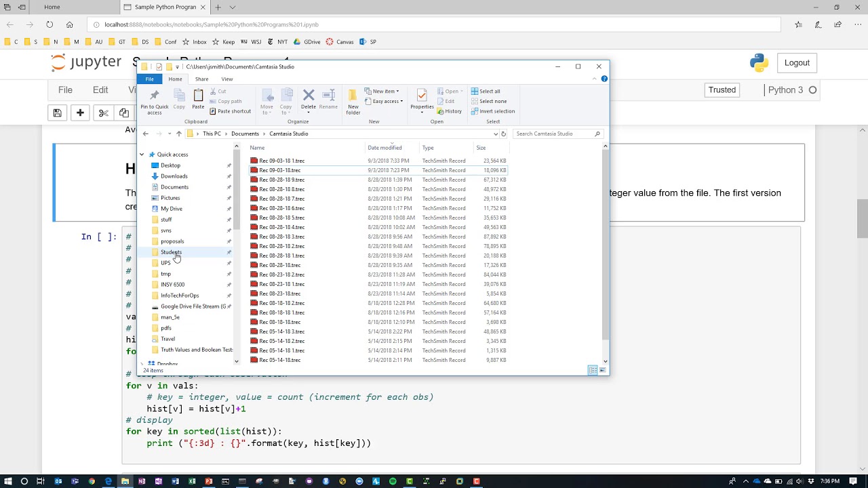Click the Explorer help question mark icon
Screen dimensions: 868x488
tap(604, 79)
